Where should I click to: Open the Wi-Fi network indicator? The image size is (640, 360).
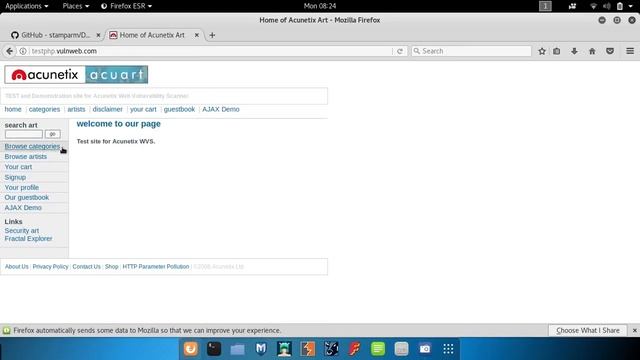593,6
